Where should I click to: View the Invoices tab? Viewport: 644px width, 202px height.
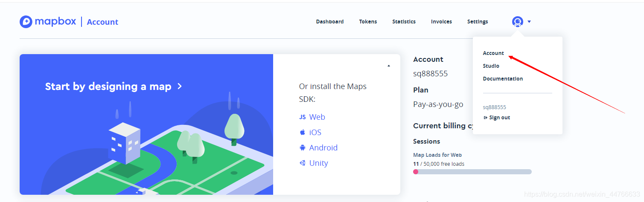point(441,22)
